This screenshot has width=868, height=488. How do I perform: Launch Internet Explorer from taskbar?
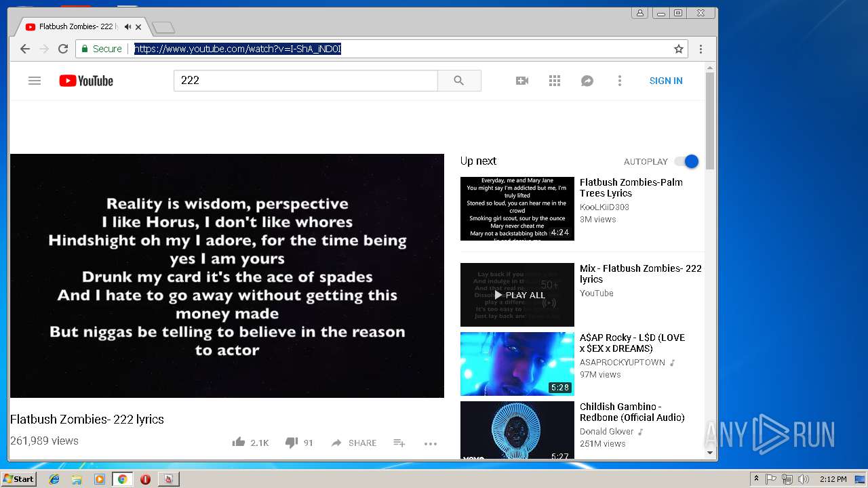(54, 479)
